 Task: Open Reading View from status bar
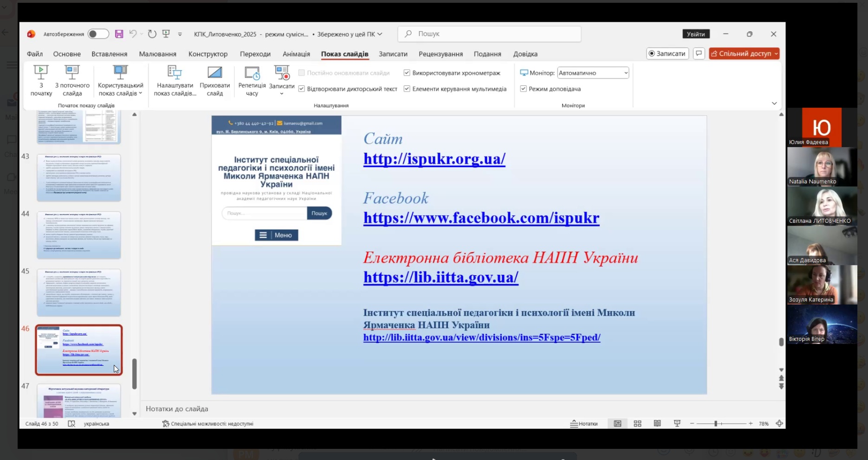[657, 423]
